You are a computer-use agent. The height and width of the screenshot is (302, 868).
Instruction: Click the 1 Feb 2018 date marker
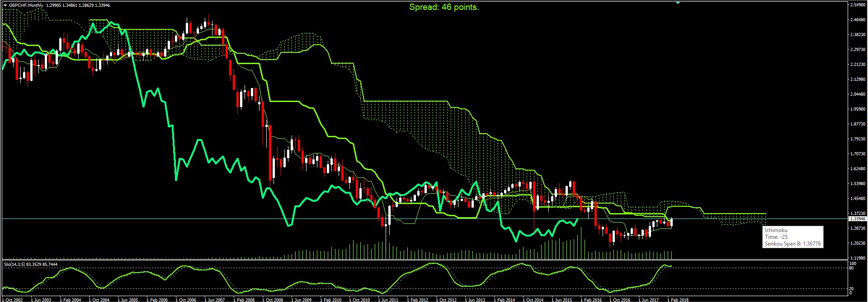pos(678,300)
